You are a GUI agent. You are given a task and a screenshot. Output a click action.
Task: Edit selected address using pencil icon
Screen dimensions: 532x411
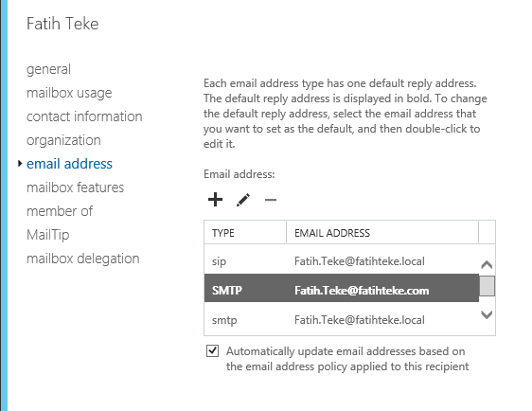243,200
